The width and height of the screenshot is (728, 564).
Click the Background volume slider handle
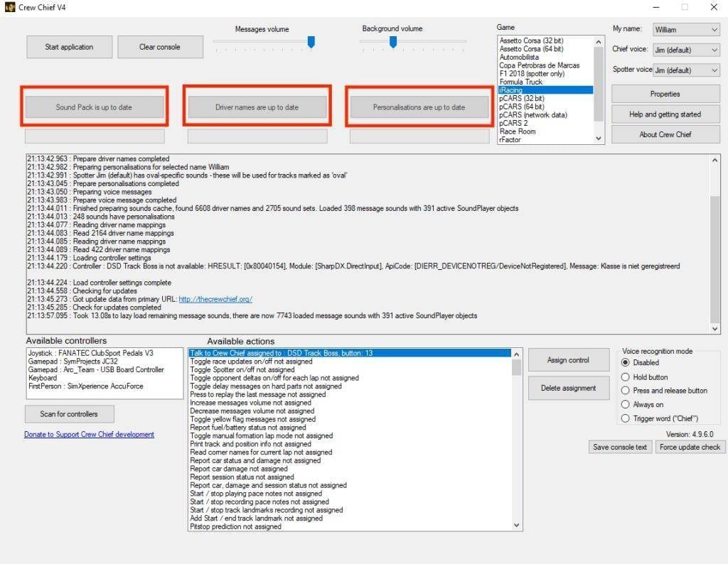click(x=392, y=43)
